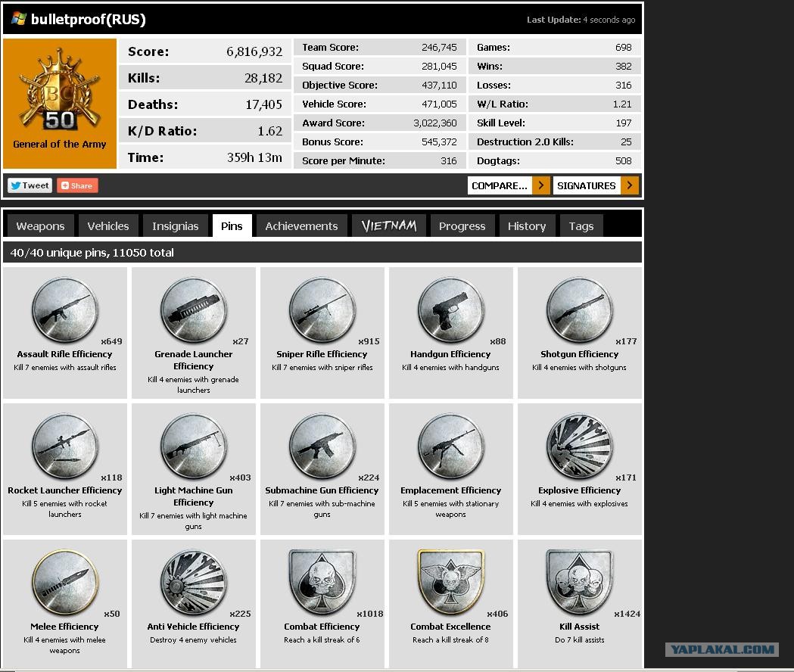The image size is (794, 672).
Task: Click the Games count 698
Action: [x=624, y=47]
